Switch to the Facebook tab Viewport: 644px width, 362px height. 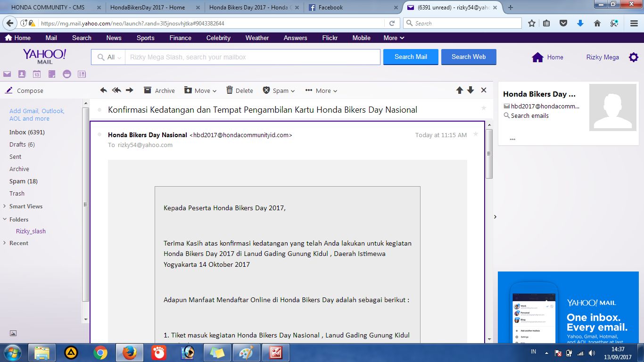(x=354, y=8)
